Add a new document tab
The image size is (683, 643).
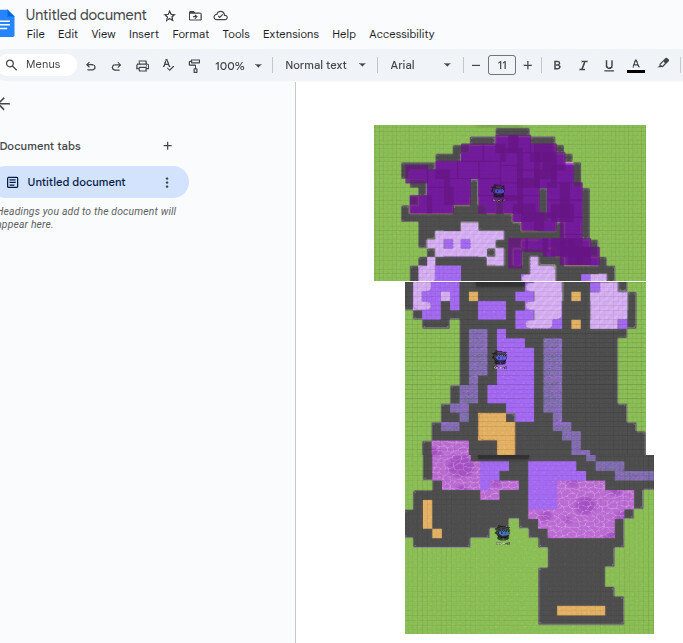point(167,146)
